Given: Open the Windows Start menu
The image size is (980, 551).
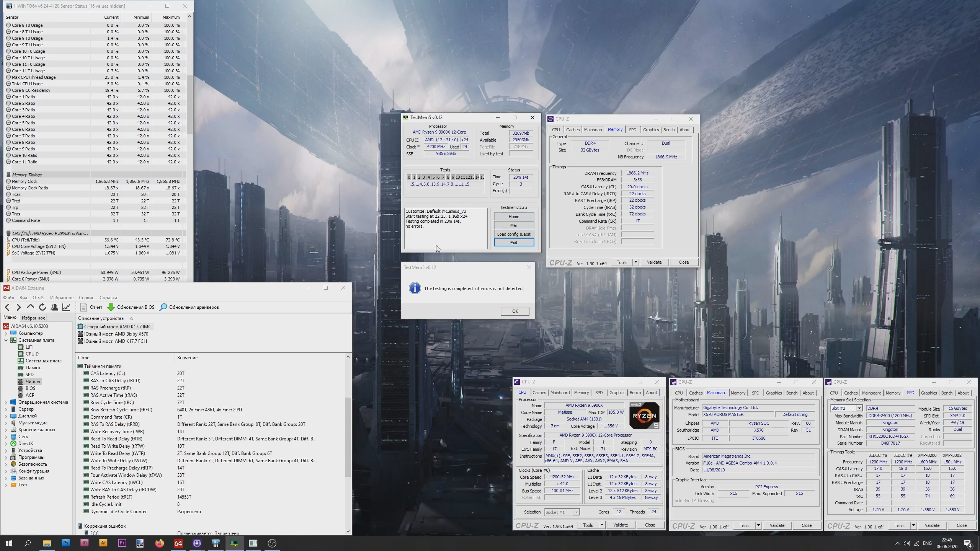Looking at the screenshot, I should pos(9,543).
